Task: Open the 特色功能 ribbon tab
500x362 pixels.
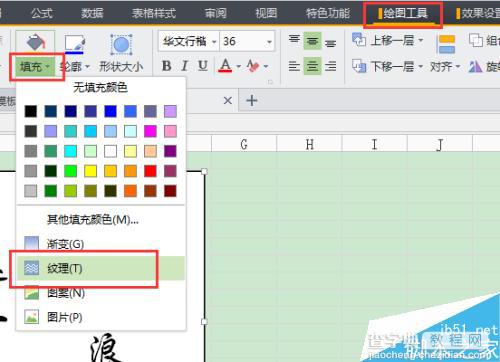Action: click(328, 13)
